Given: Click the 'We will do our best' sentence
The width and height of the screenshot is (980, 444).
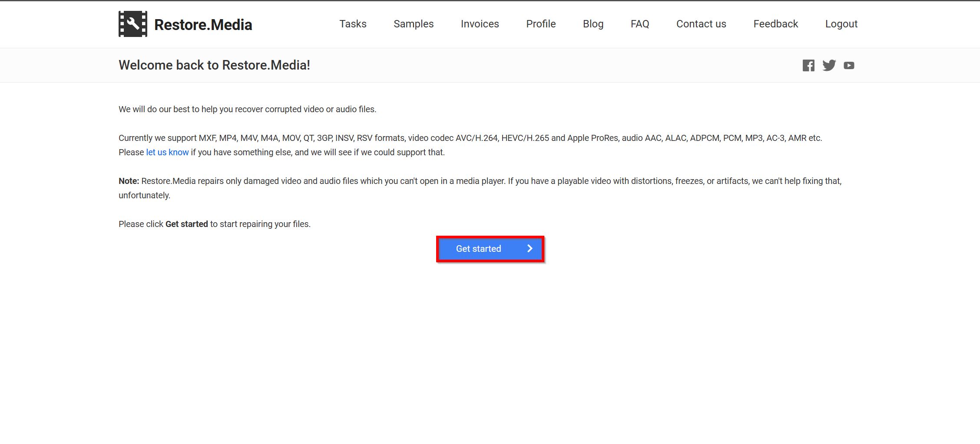Looking at the screenshot, I should (247, 109).
